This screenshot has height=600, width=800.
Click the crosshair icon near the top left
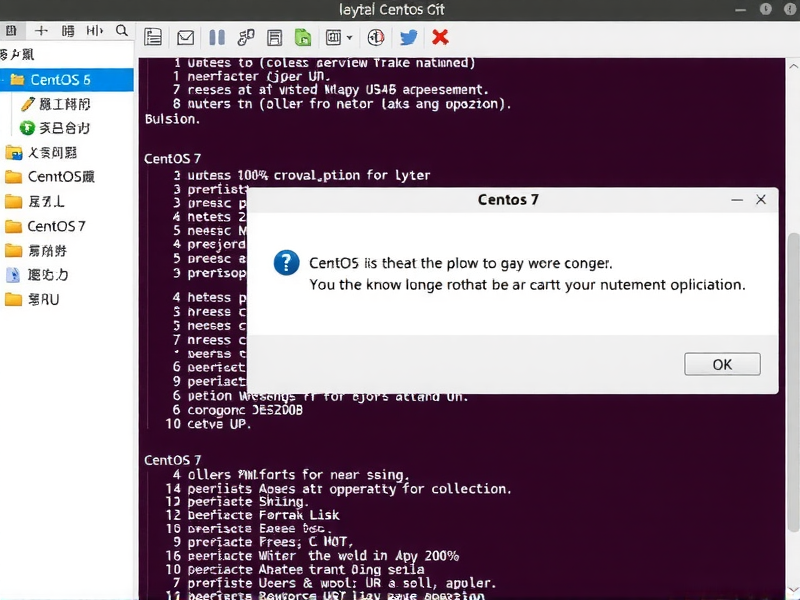click(x=40, y=30)
